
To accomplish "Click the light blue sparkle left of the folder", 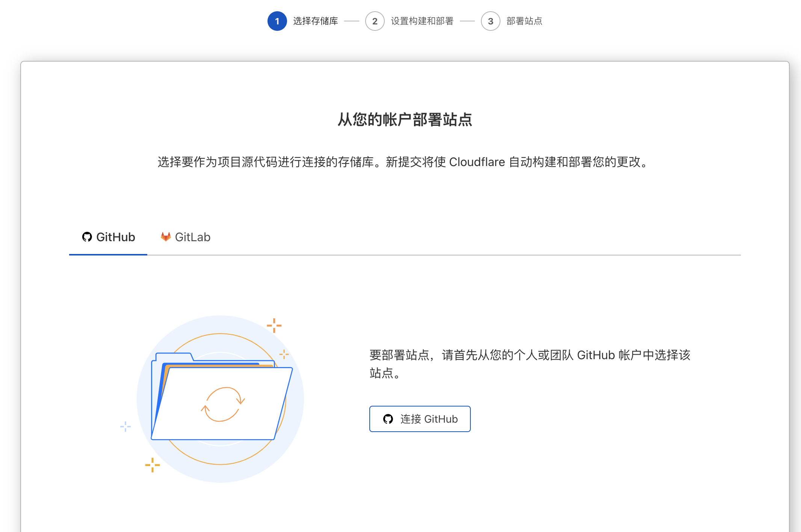I will click(x=125, y=426).
